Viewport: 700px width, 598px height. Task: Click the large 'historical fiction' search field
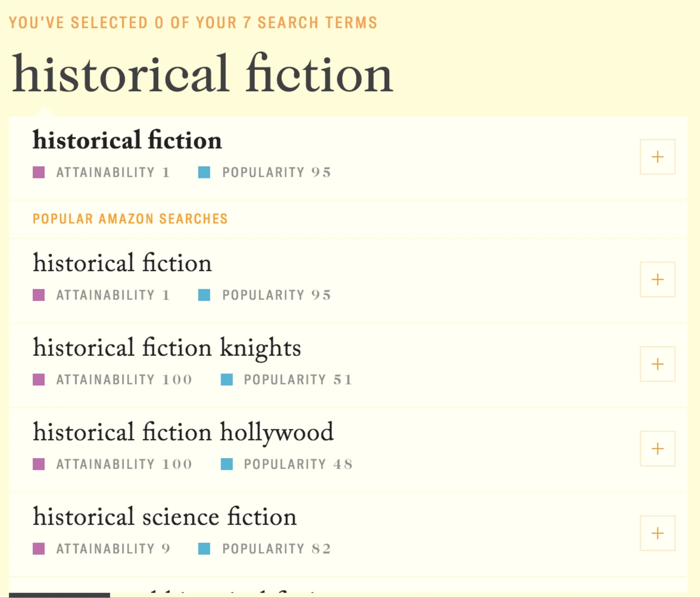[x=202, y=74]
